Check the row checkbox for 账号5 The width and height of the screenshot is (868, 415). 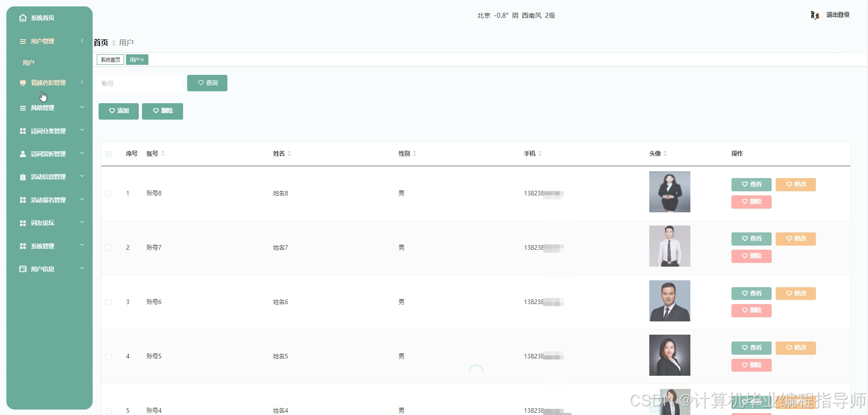(x=108, y=356)
